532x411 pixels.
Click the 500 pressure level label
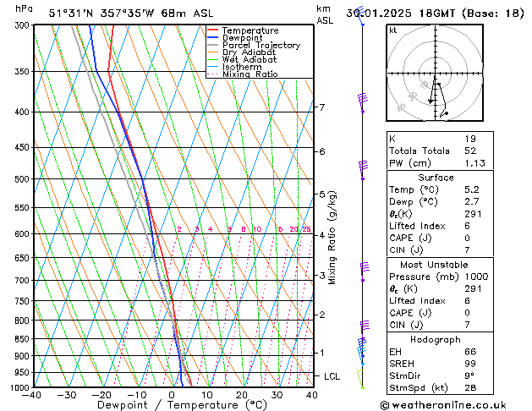(24, 179)
